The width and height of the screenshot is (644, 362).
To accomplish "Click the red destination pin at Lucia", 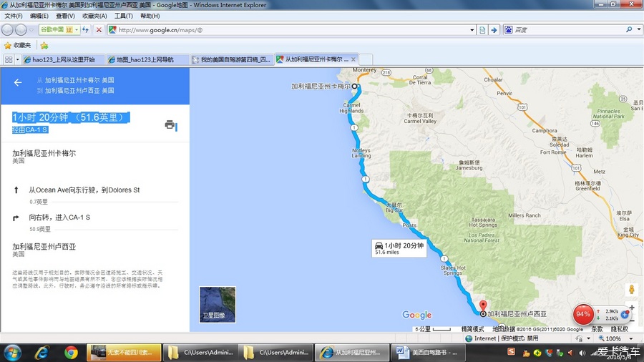I will [483, 305].
